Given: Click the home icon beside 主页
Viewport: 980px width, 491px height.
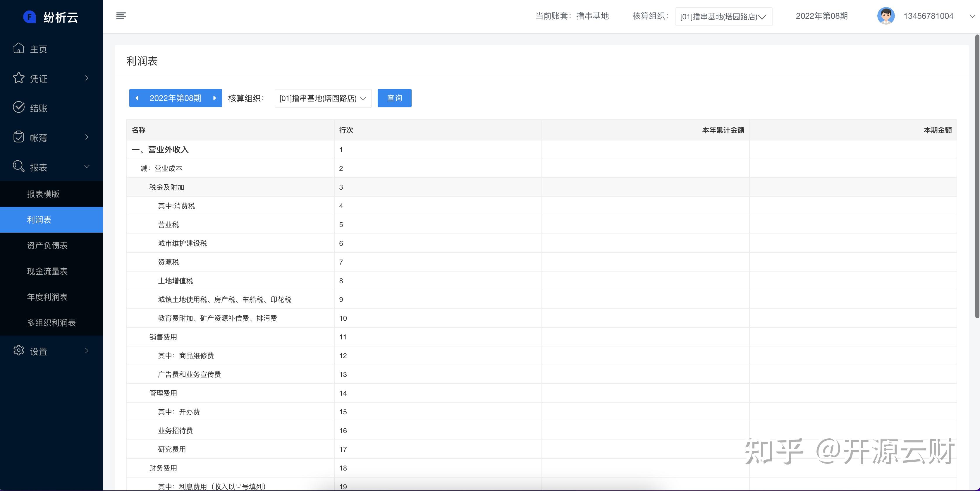Looking at the screenshot, I should (x=19, y=48).
